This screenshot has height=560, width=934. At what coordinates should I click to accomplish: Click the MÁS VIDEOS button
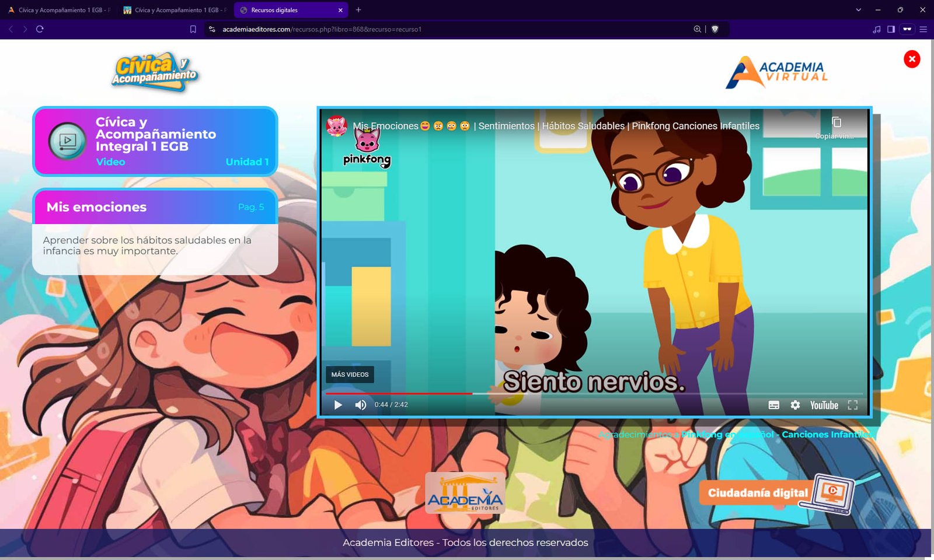(350, 374)
